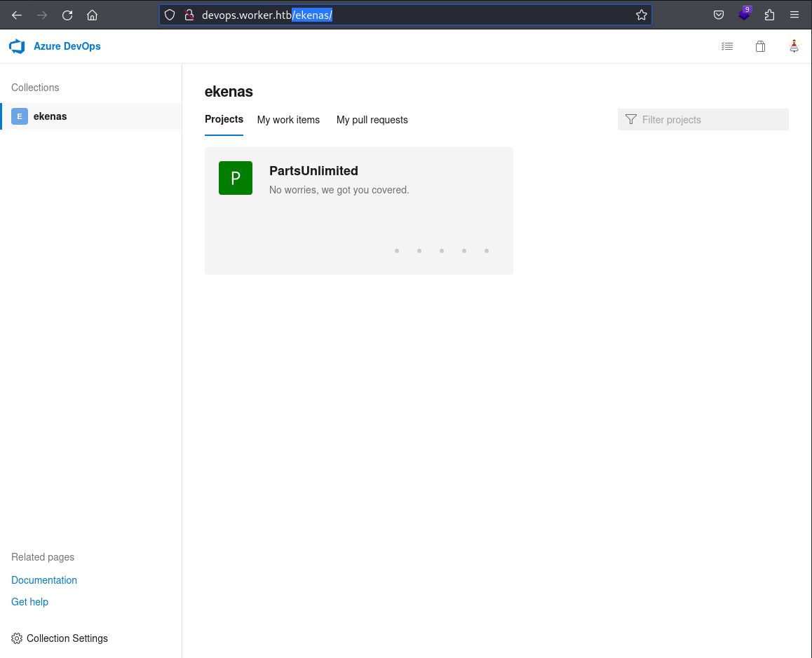Click the browser address bar URL
Image resolution: width=812 pixels, height=658 pixels.
[405, 15]
